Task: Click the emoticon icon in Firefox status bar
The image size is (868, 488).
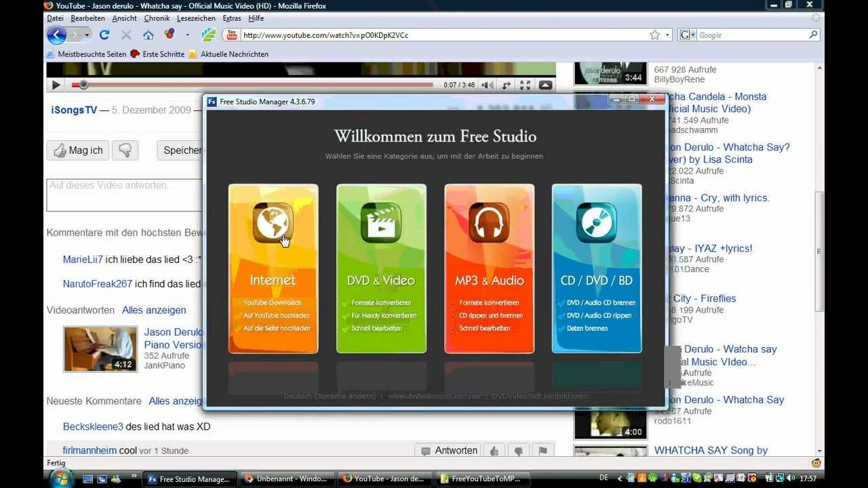Action: coord(816,463)
